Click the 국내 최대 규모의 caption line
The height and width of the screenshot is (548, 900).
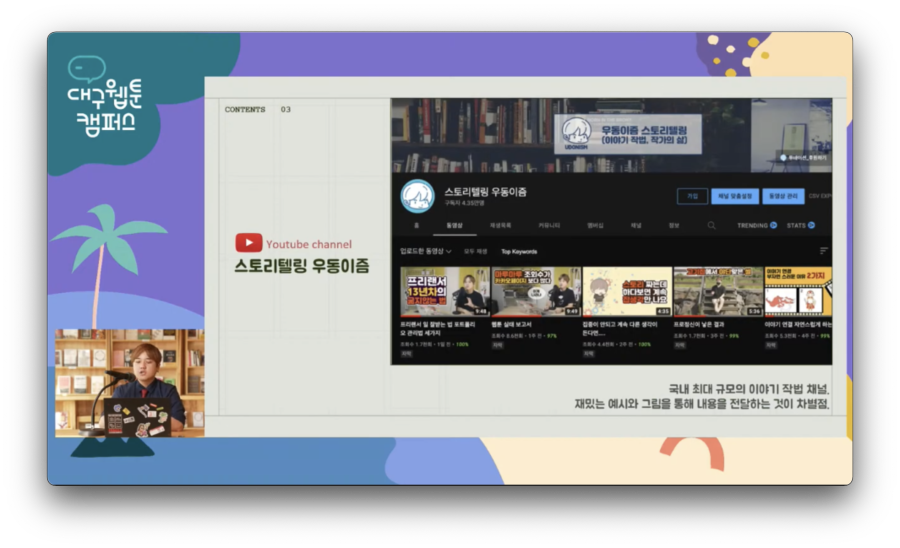click(749, 389)
